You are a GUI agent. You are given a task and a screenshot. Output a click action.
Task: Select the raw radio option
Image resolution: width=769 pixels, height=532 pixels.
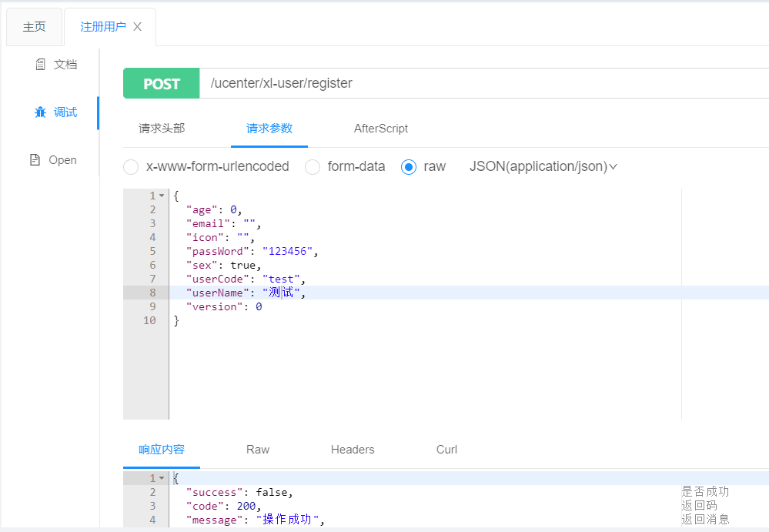409,167
